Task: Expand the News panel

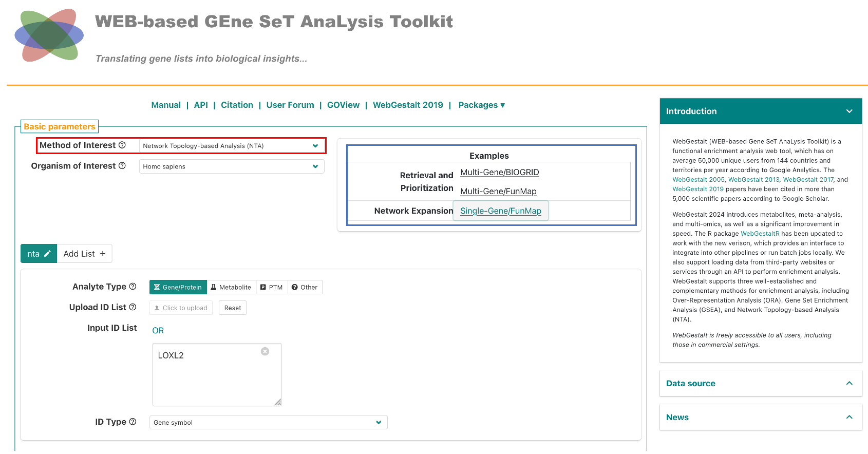Action: (x=761, y=417)
